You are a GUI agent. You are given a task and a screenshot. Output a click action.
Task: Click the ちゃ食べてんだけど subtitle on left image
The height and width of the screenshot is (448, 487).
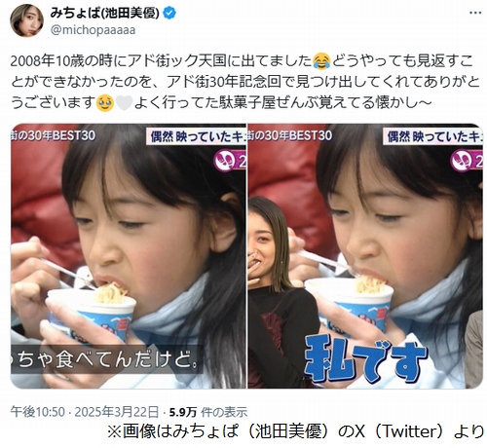click(x=107, y=359)
